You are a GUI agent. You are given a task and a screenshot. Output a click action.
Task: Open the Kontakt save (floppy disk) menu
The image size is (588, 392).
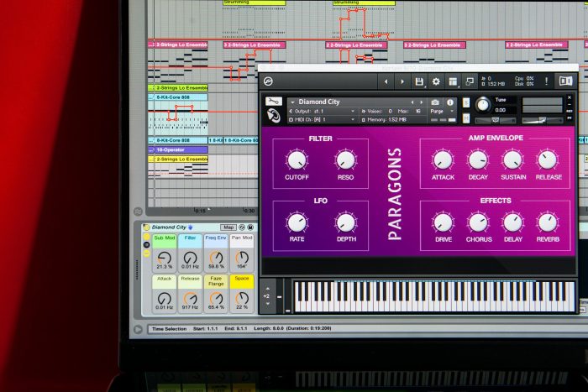coord(419,81)
